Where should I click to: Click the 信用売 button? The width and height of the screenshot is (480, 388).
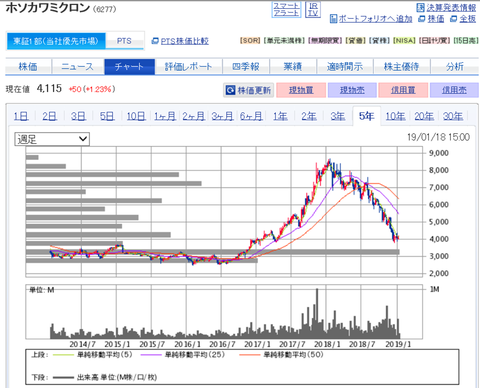pyautogui.click(x=454, y=90)
